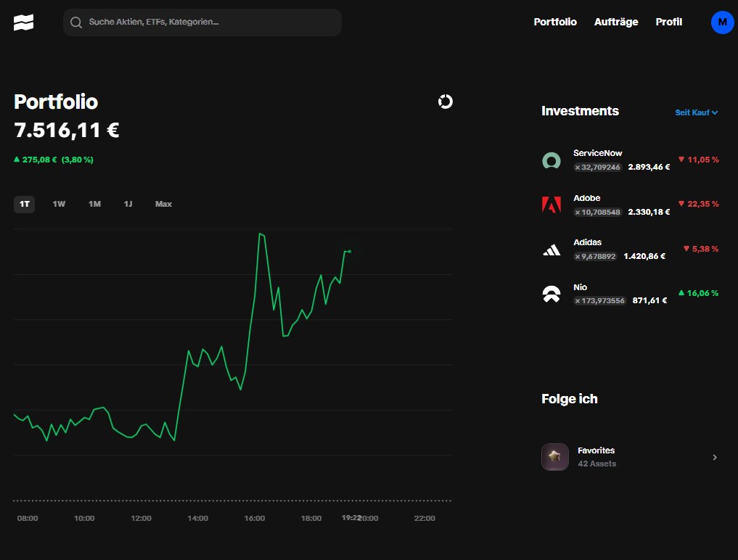Click the search magnifier icon
This screenshot has width=738, height=560.
coord(75,22)
